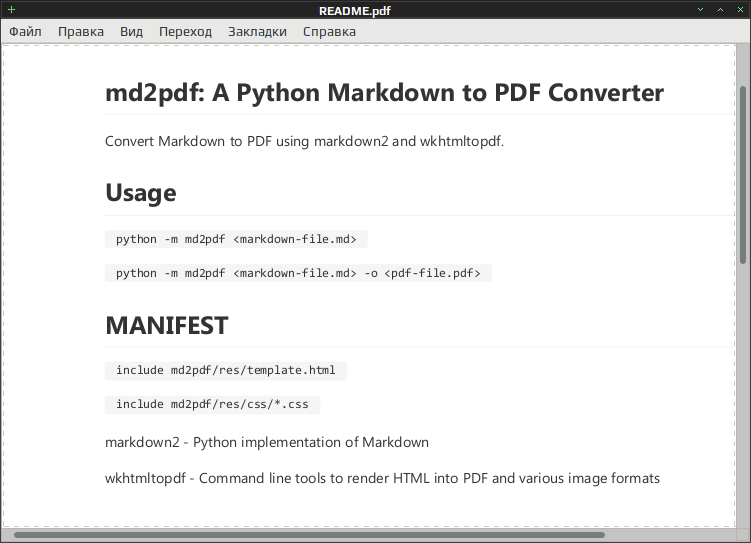Click the 'wkhtmltopdf - Command line tools' line
Viewport: 751px width, 543px height.
coord(382,478)
